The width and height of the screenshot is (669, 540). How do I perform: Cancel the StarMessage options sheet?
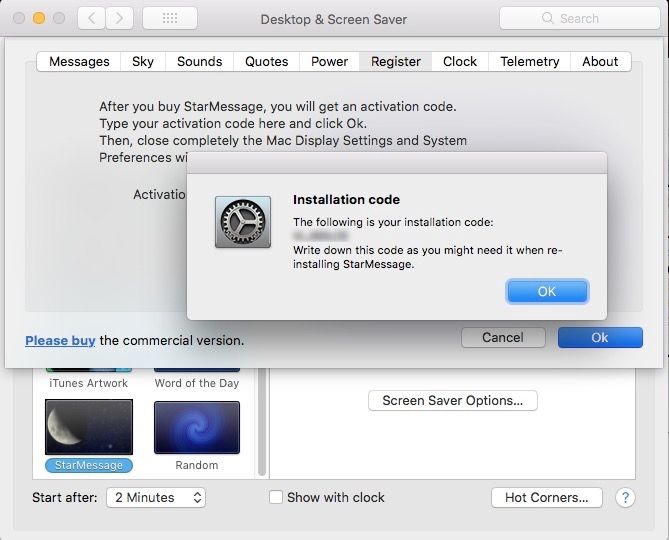503,337
